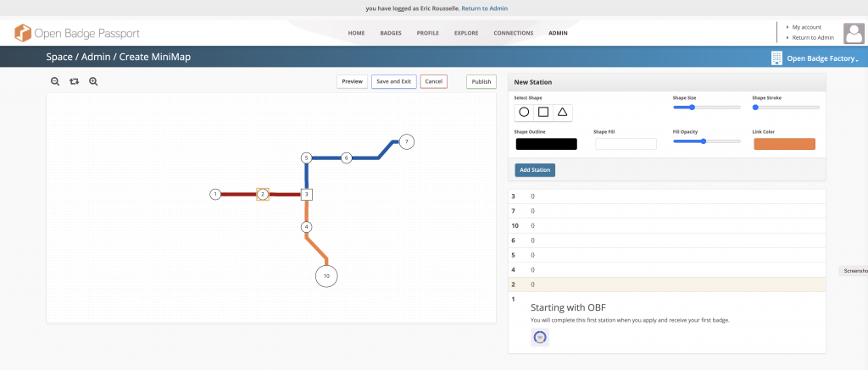Select the circle station shape
Image resolution: width=868 pixels, height=370 pixels.
[x=524, y=112]
